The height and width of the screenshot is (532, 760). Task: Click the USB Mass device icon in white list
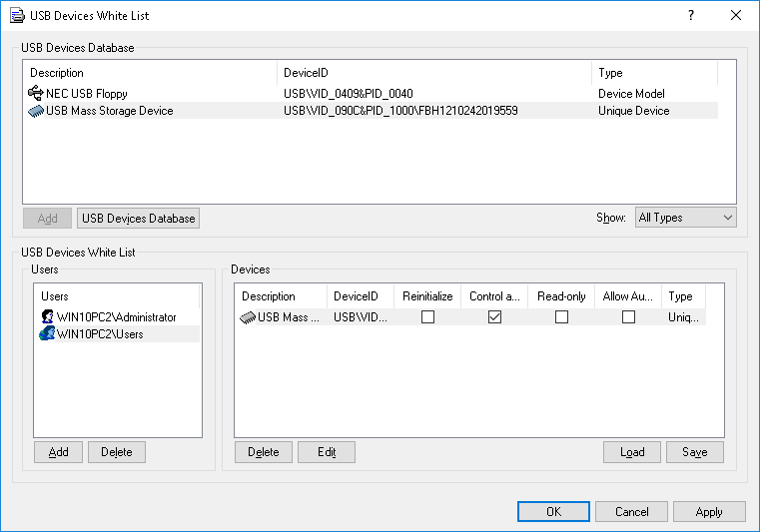pyautogui.click(x=248, y=317)
